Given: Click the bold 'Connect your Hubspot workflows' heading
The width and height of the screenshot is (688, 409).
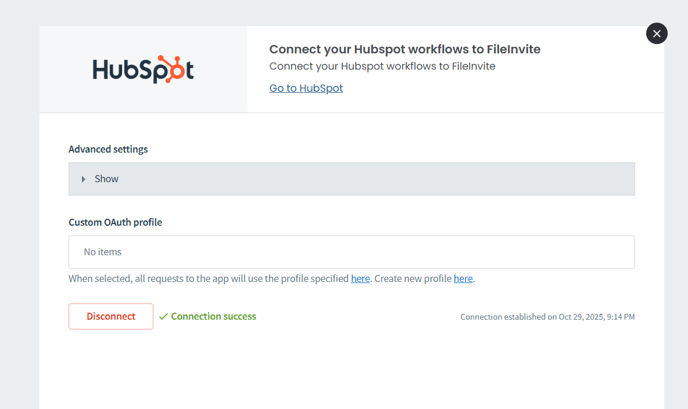Looking at the screenshot, I should point(404,49).
